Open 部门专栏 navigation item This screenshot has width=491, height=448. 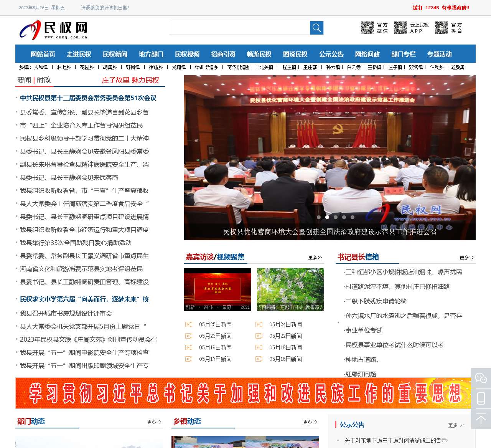404,54
